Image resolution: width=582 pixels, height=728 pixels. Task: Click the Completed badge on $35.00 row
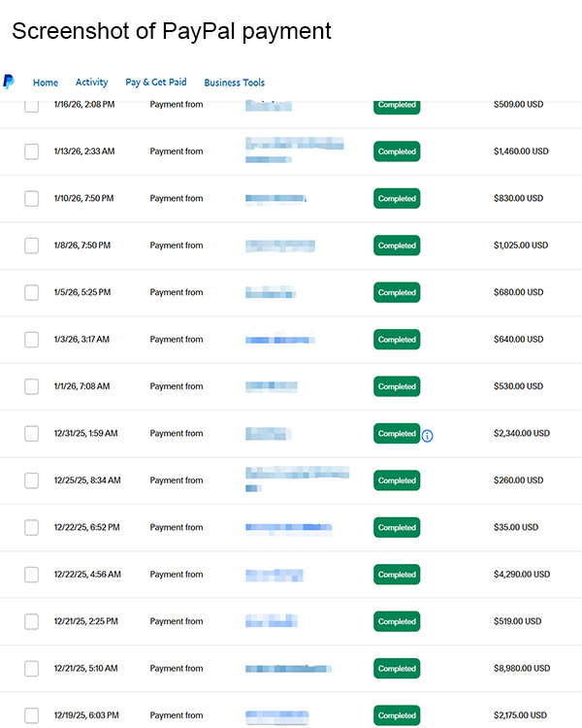point(397,527)
